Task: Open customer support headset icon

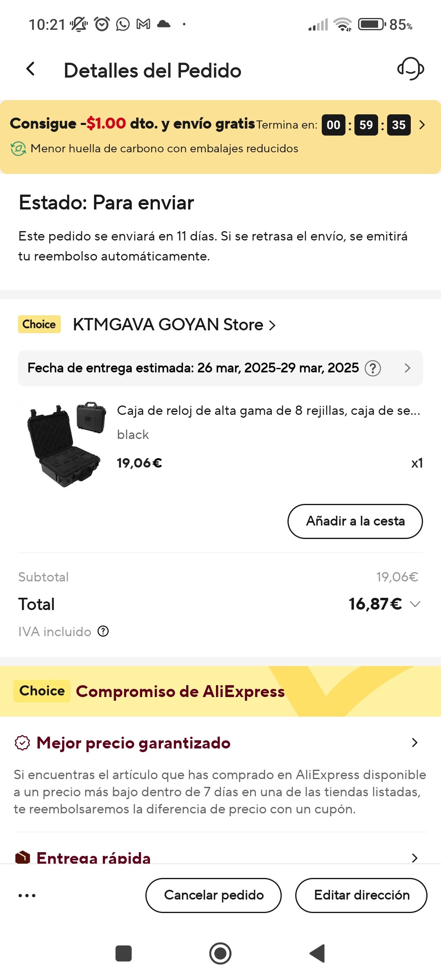Action: [x=410, y=69]
